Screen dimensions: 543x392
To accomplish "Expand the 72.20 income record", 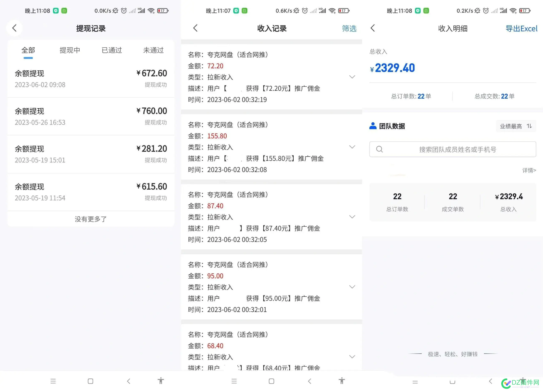I will (x=352, y=77).
